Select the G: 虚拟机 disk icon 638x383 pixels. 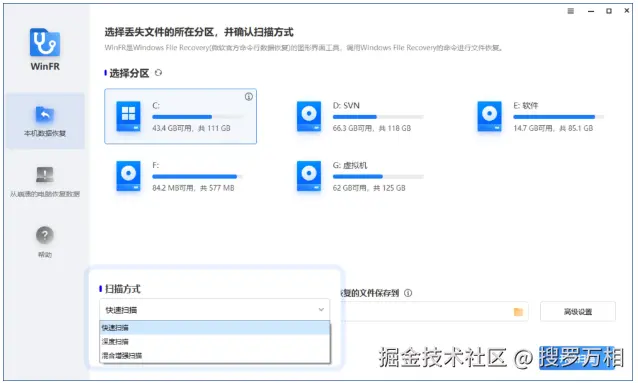click(x=309, y=176)
